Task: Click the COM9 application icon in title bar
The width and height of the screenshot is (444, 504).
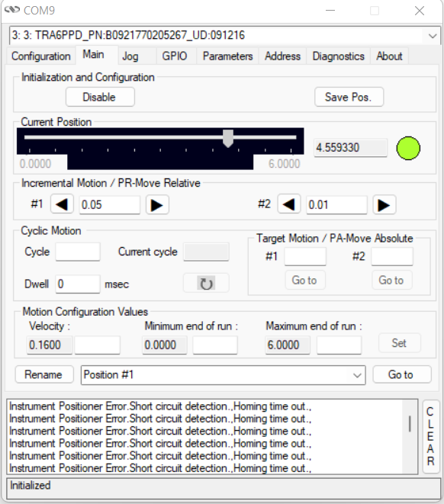Action: click(12, 10)
